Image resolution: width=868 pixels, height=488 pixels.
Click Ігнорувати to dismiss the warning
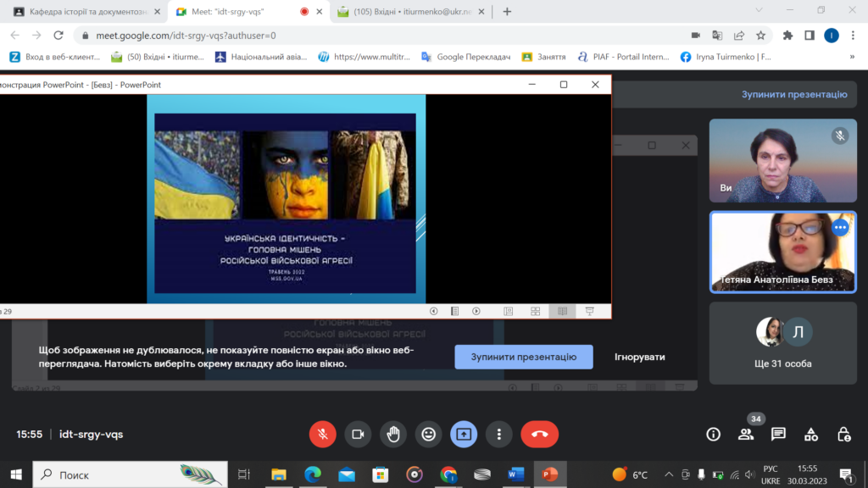(x=640, y=357)
